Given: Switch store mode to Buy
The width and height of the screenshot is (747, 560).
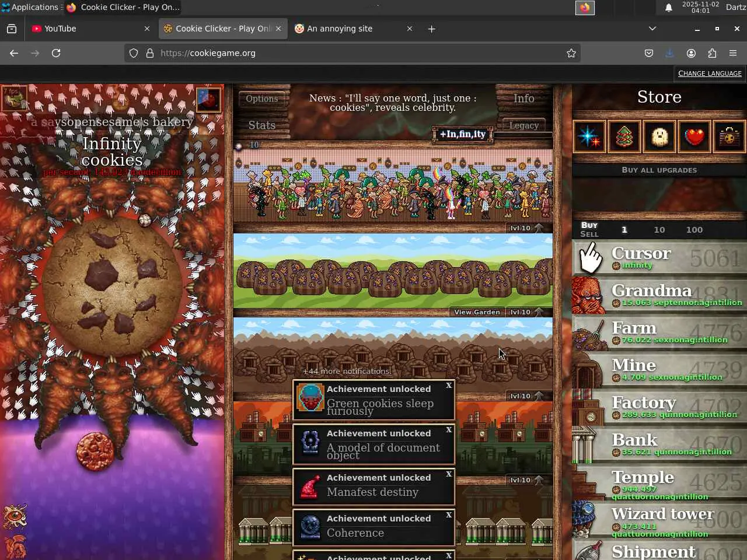Looking at the screenshot, I should [x=589, y=225].
